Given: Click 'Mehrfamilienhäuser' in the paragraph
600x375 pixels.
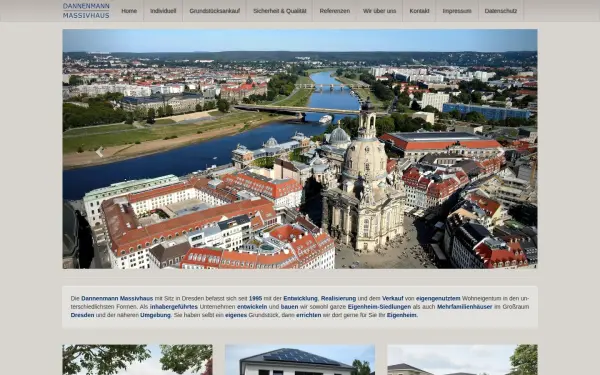Looking at the screenshot, I should pyautogui.click(x=465, y=307).
